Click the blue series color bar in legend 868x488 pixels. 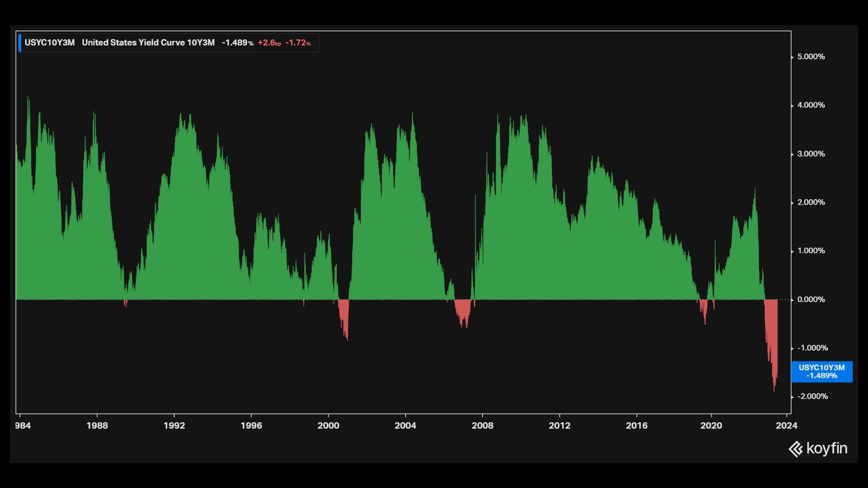click(x=19, y=43)
